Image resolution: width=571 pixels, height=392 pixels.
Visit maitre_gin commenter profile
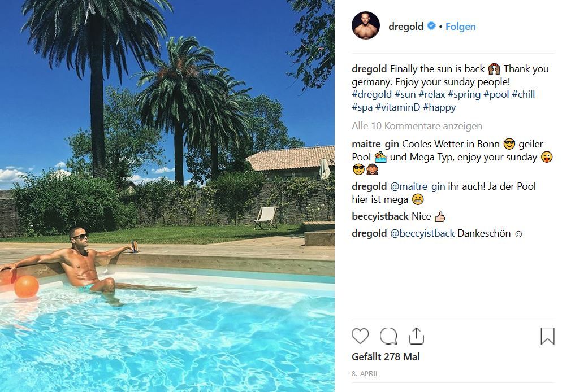(375, 144)
